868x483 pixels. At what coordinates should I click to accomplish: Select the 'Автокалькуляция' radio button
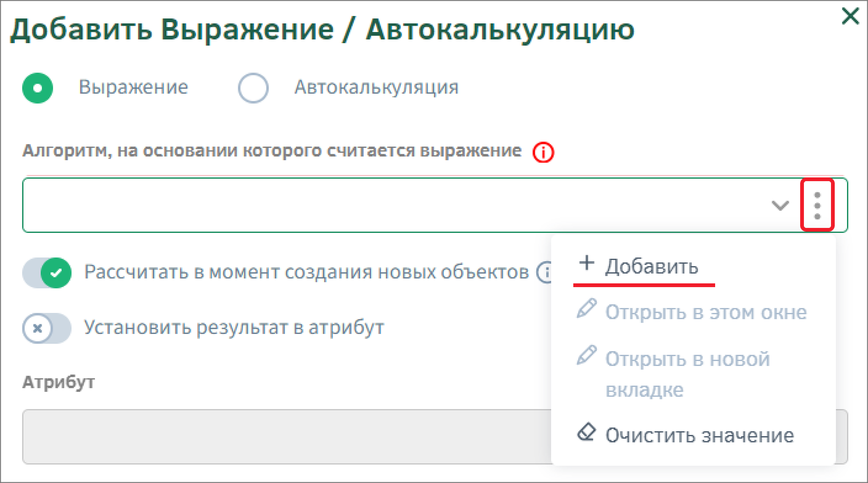(253, 87)
